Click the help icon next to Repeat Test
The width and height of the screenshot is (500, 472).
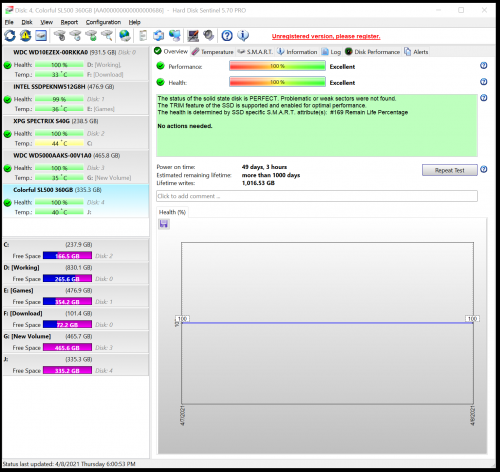point(484,170)
